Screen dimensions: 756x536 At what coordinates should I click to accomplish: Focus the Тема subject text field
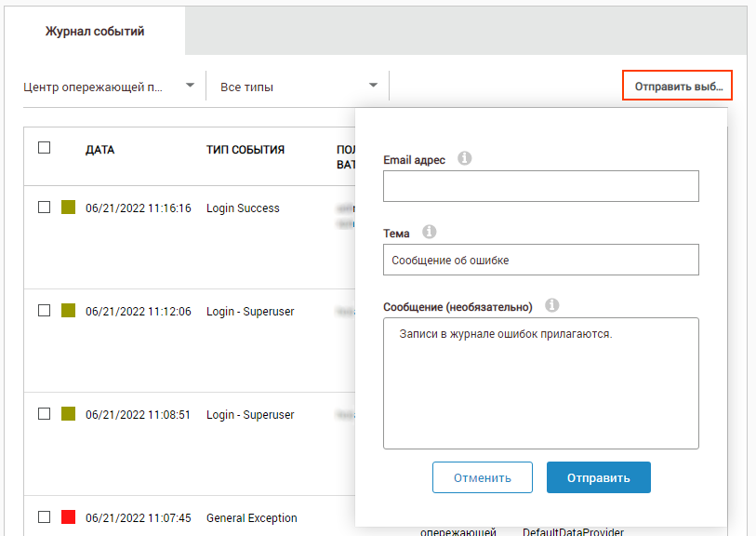540,261
